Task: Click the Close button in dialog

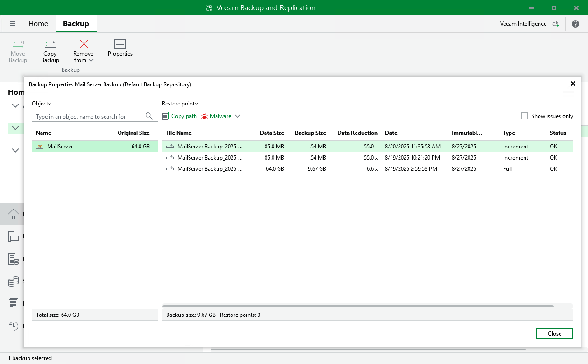Action: 554,334
